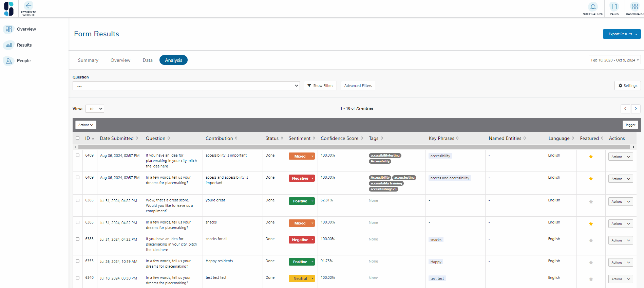The image size is (644, 288).
Task: Open the Tagger button
Action: point(630,125)
